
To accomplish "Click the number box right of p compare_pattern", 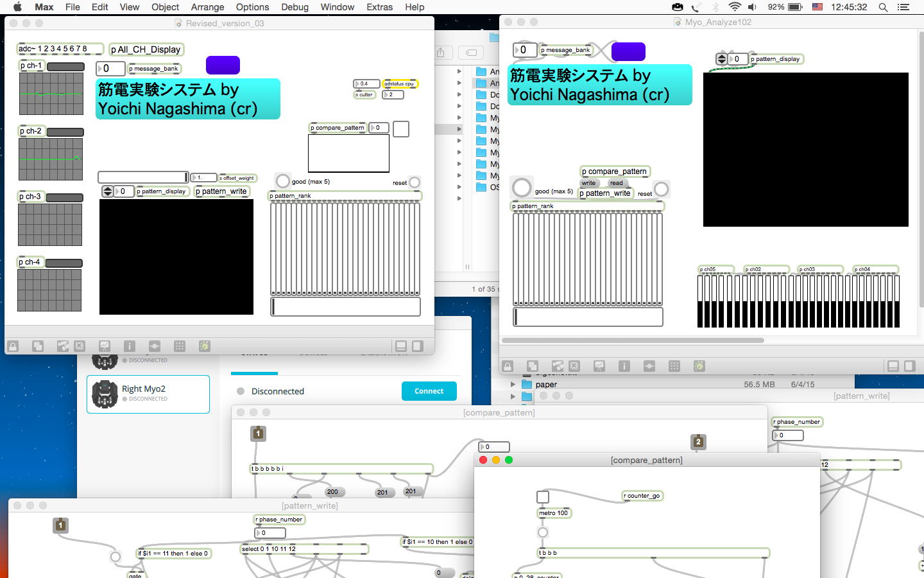I will click(379, 128).
